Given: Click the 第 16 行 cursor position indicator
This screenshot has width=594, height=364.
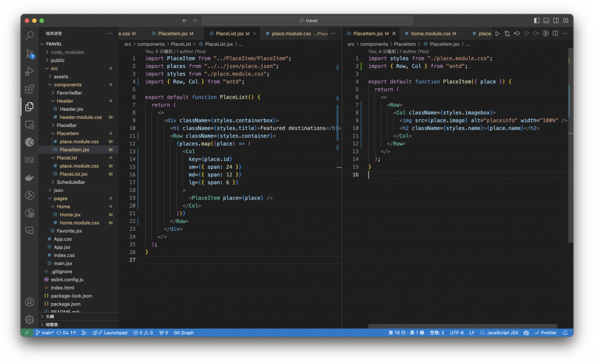Looking at the screenshot, I should 405,333.
